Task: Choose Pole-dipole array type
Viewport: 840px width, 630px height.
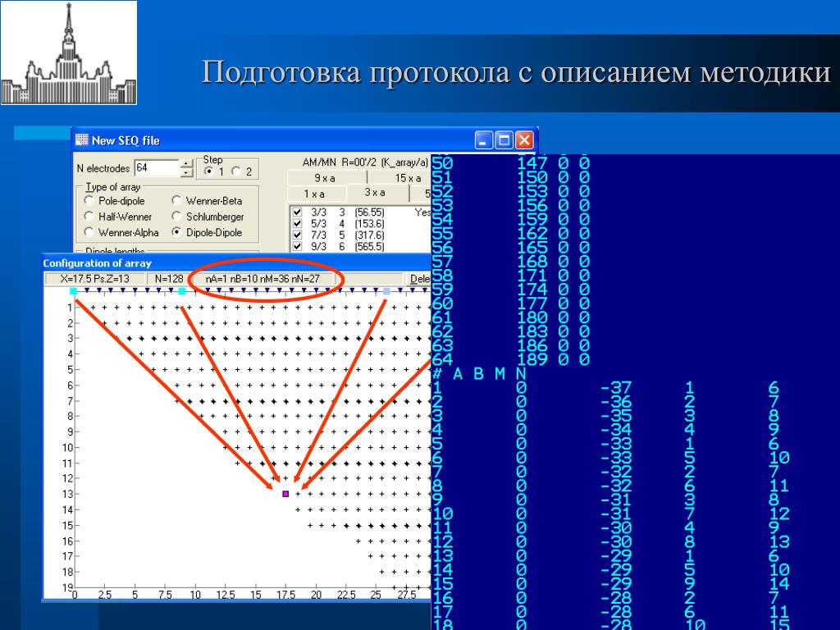Action: tap(89, 200)
